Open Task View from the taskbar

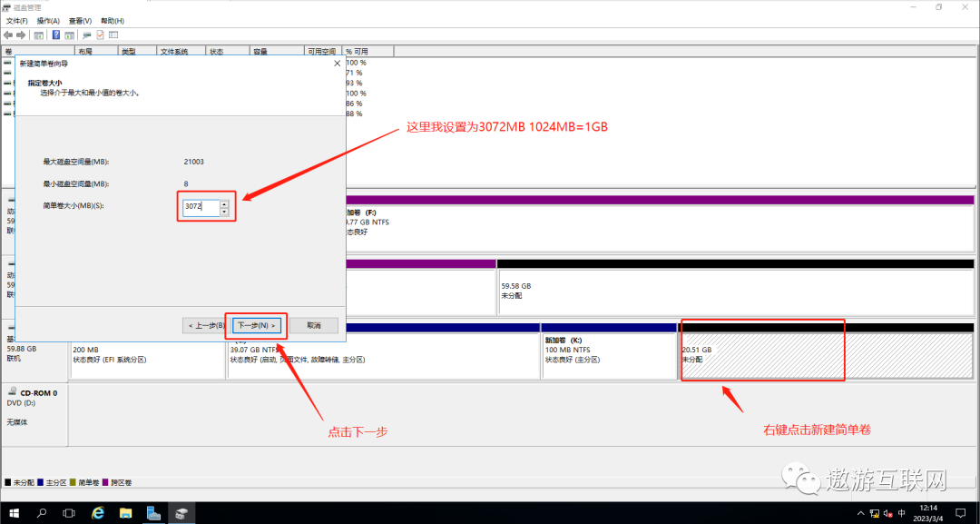[69, 513]
